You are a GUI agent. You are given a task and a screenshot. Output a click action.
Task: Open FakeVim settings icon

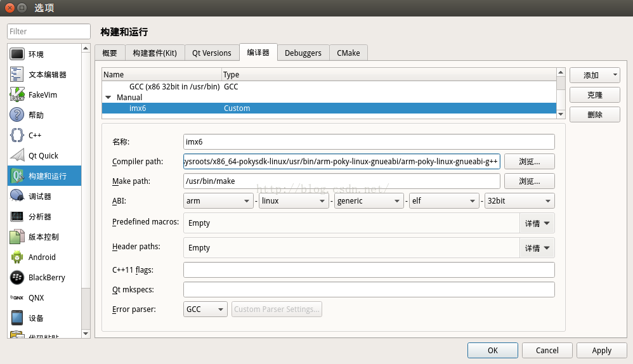(17, 94)
